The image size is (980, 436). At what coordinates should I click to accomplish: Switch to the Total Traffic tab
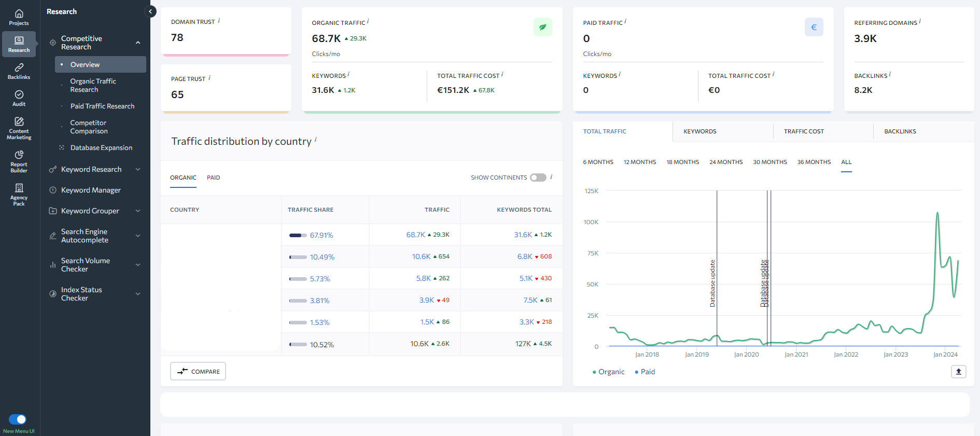click(x=623, y=131)
